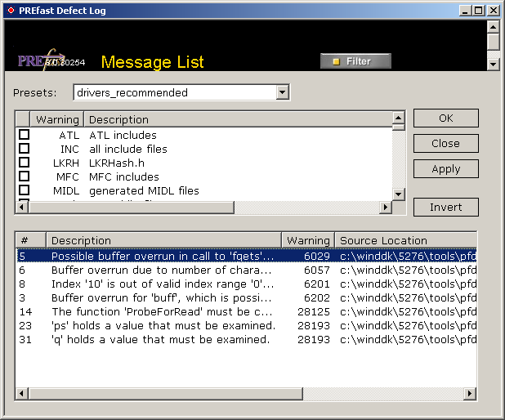Check the MIDL generated files checkbox
This screenshot has height=420, width=505.
[25, 190]
